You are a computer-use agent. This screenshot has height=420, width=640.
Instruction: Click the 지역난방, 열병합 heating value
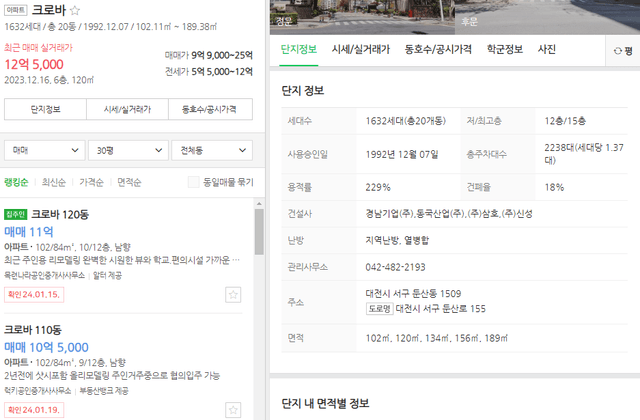tap(397, 240)
